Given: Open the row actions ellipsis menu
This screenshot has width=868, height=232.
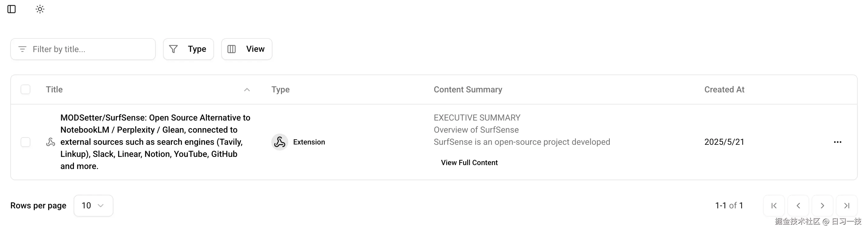Looking at the screenshot, I should [x=838, y=142].
